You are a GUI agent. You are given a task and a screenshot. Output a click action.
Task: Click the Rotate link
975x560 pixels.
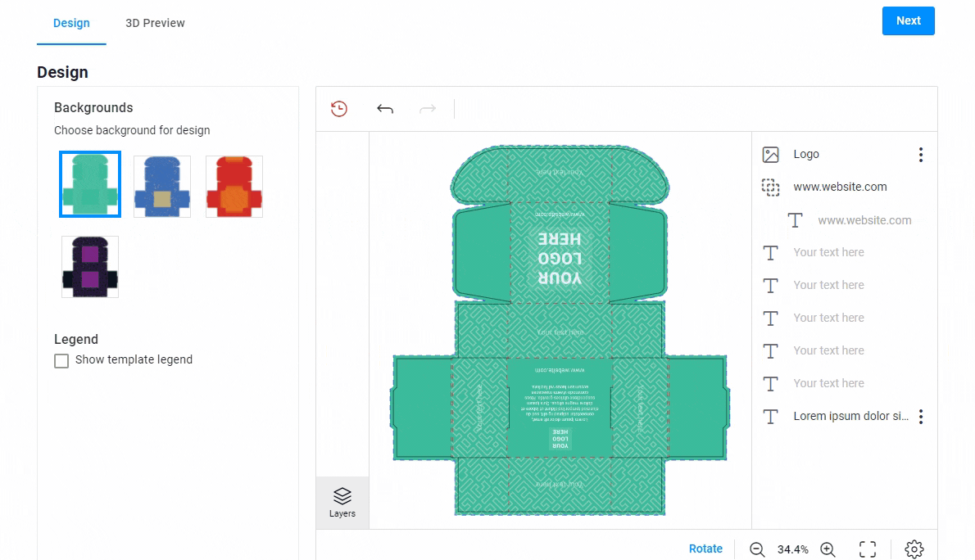point(705,549)
